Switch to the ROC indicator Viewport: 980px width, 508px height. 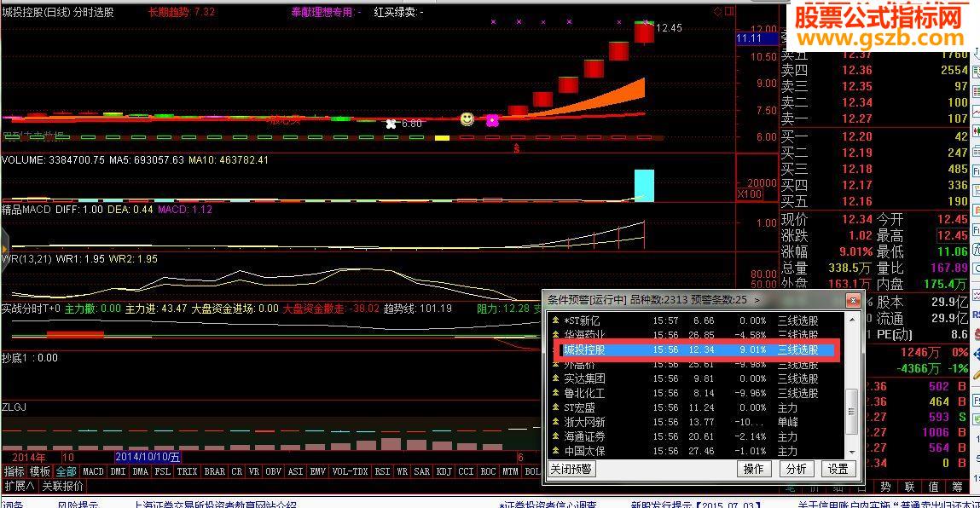point(488,471)
